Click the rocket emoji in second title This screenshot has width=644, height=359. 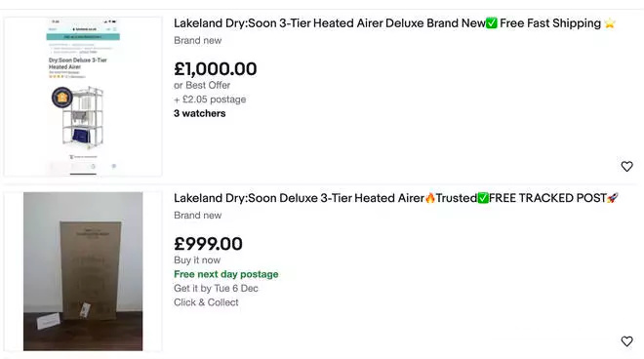pyautogui.click(x=613, y=198)
